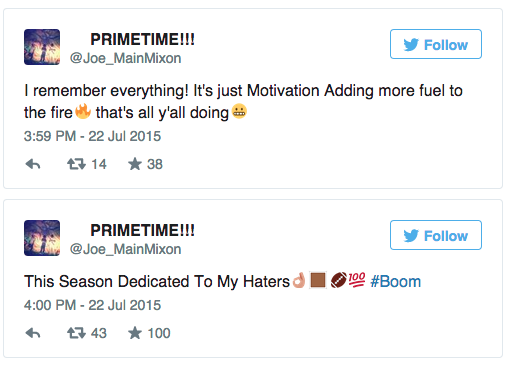The height and width of the screenshot is (365, 513).
Task: Favorite the first tweet with star icon
Action: tap(135, 164)
